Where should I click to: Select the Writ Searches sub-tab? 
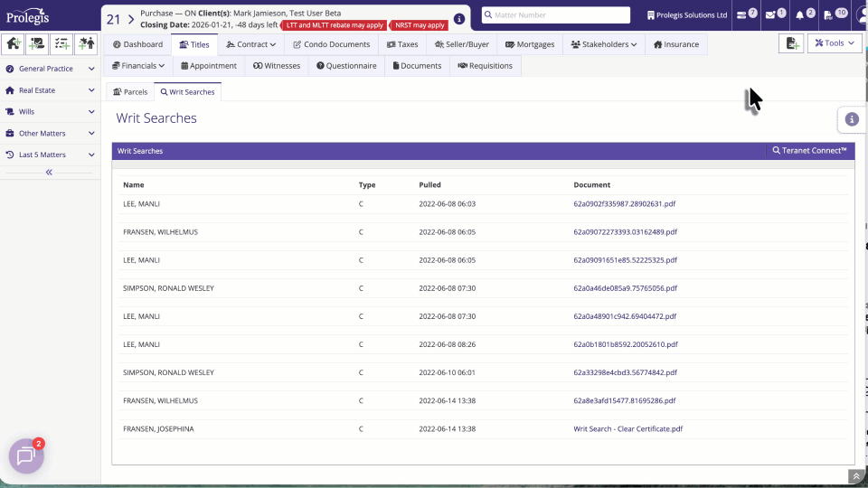tap(188, 92)
